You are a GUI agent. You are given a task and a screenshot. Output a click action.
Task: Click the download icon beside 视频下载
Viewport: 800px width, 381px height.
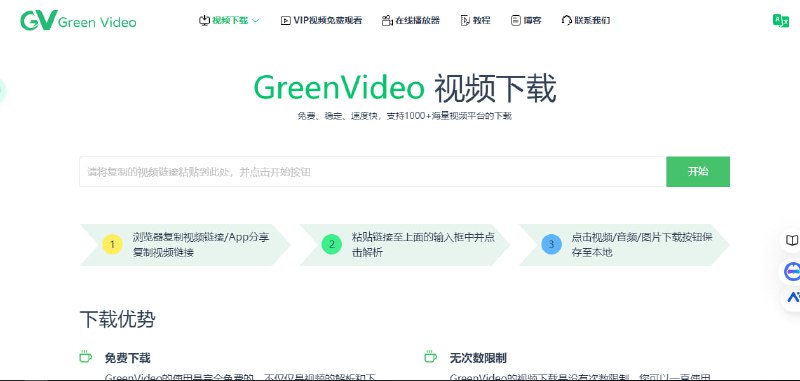tap(204, 20)
